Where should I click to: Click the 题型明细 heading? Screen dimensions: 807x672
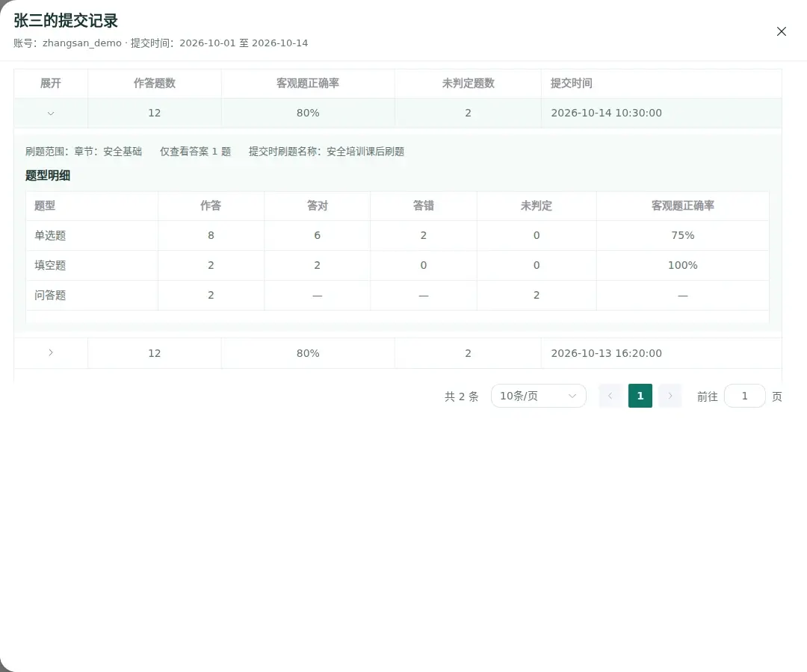[x=48, y=175]
